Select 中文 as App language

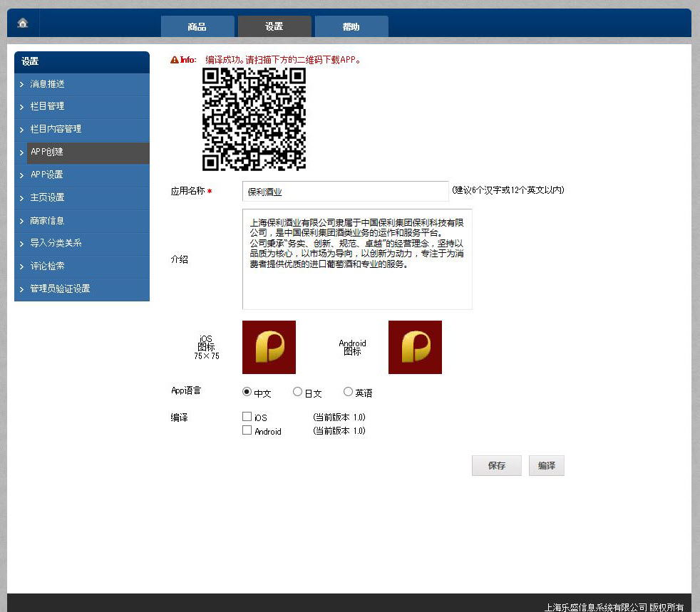click(247, 392)
